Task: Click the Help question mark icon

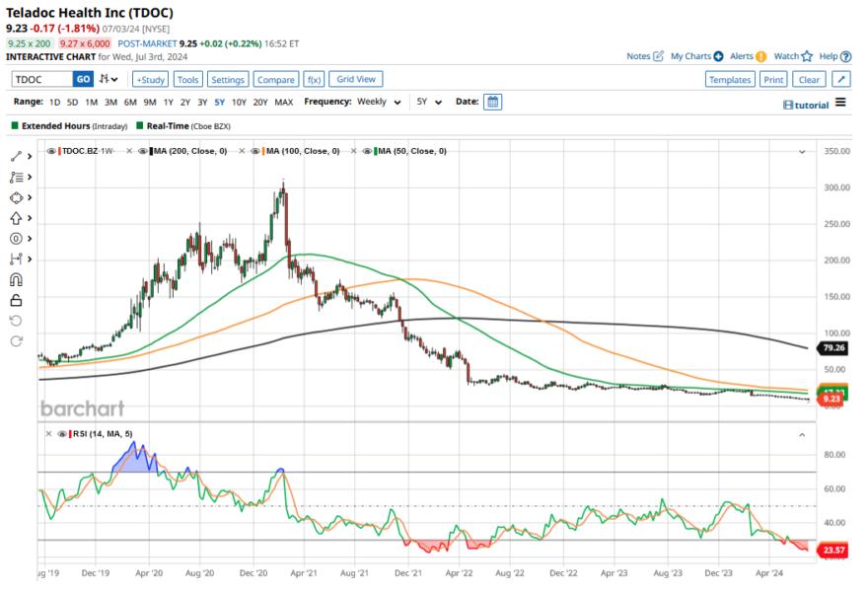Action: click(845, 56)
